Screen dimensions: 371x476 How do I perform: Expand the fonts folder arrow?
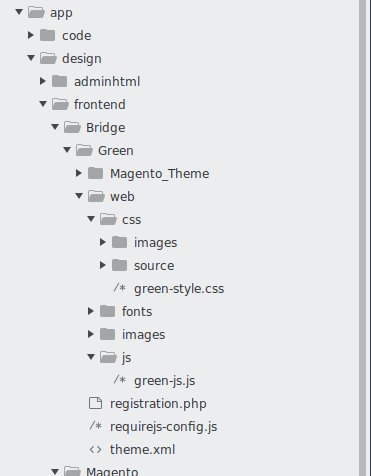point(91,311)
